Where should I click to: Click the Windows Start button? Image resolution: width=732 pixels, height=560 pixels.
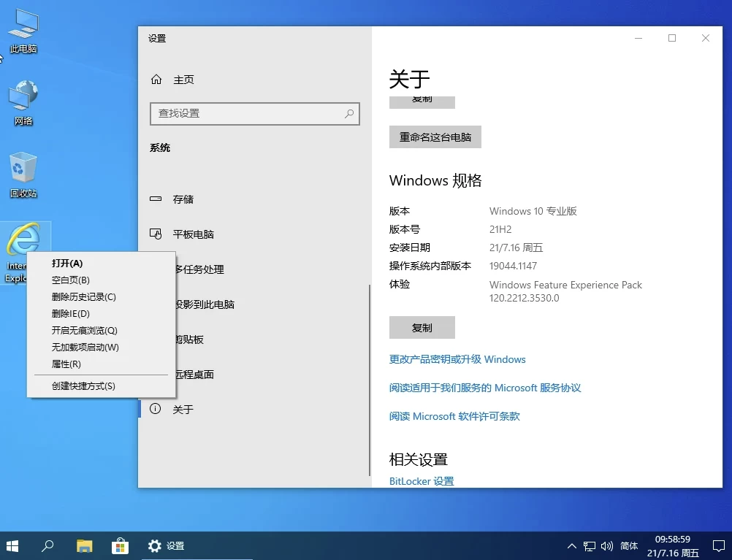[x=12, y=545]
